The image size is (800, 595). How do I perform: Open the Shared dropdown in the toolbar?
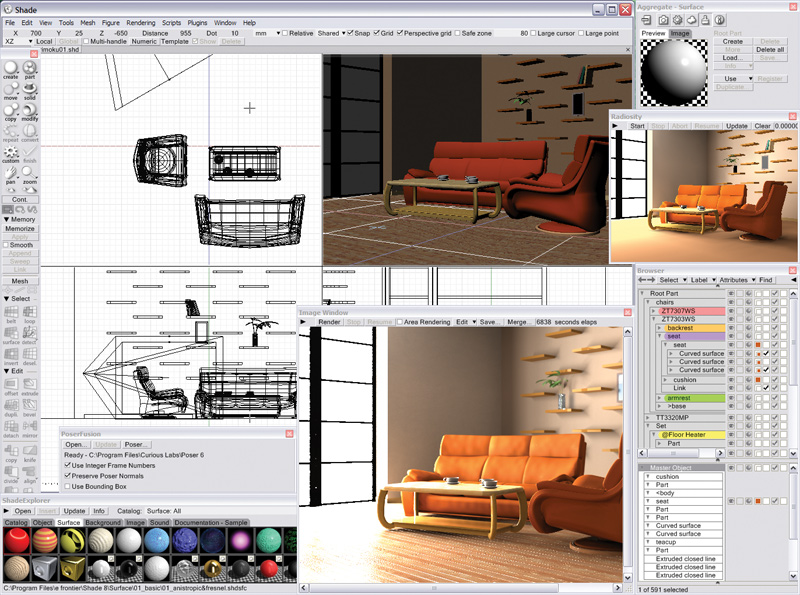tap(332, 33)
